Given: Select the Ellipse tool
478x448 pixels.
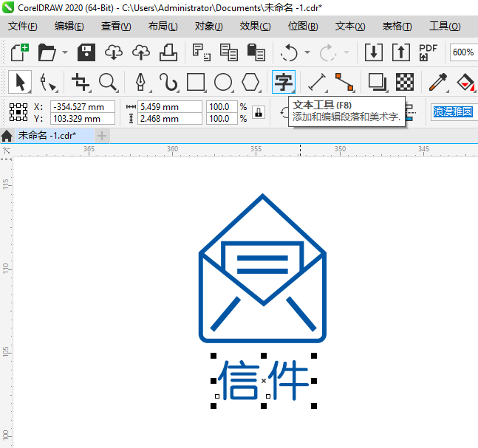Looking at the screenshot, I should click(223, 82).
